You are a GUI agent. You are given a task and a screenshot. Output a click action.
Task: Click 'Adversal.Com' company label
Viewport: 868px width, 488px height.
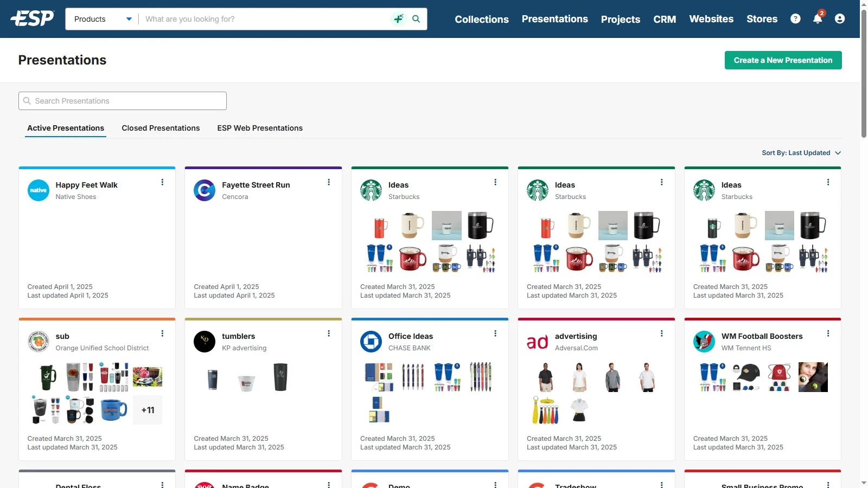(576, 348)
